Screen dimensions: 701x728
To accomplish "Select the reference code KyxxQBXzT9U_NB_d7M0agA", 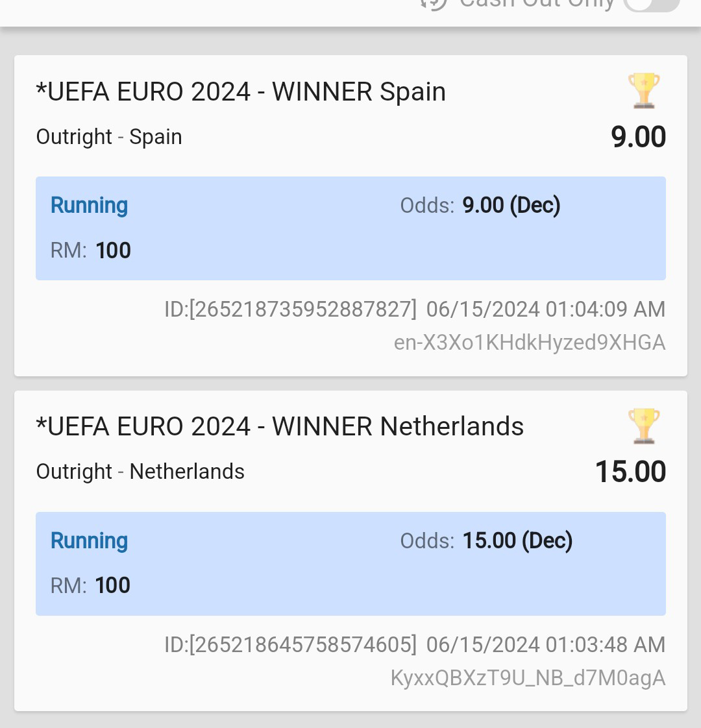I will click(x=528, y=678).
